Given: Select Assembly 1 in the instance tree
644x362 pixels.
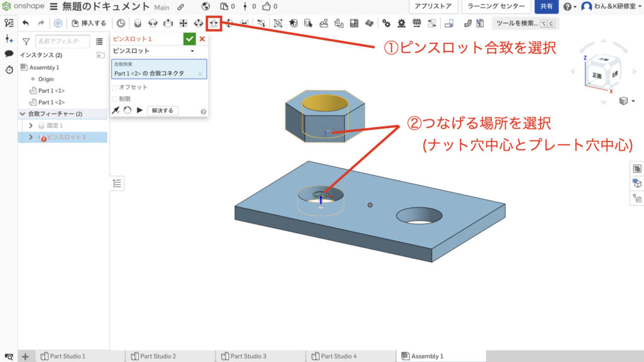Looking at the screenshot, I should click(x=44, y=67).
